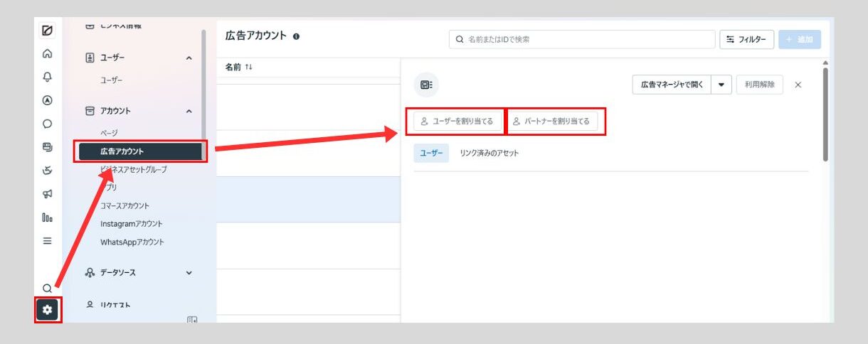This screenshot has width=868, height=344.
Task: Open notifications bell icon
Action: click(48, 77)
